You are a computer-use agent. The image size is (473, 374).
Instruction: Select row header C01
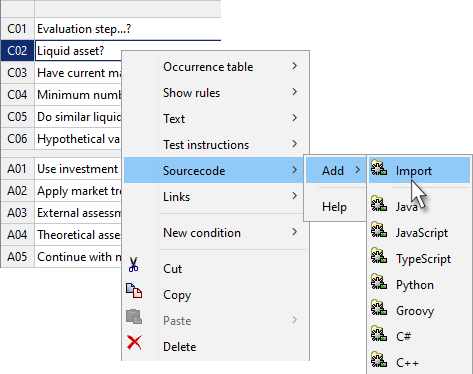pyautogui.click(x=17, y=29)
